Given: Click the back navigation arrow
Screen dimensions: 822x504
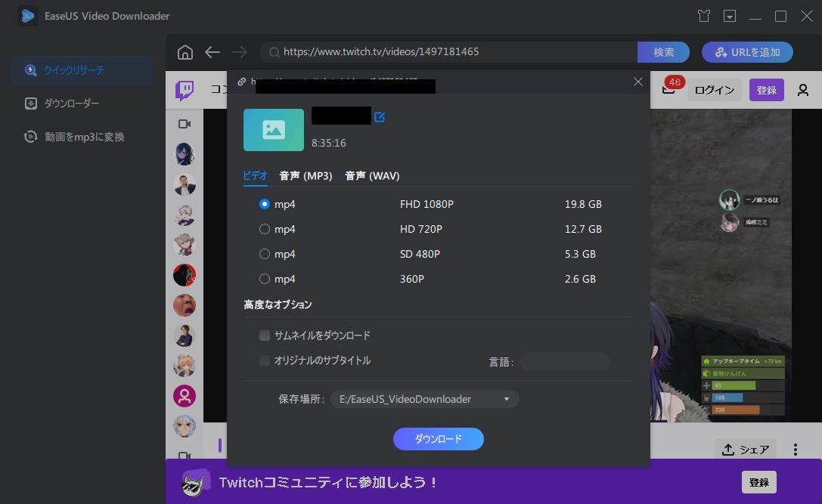Looking at the screenshot, I should click(x=212, y=52).
